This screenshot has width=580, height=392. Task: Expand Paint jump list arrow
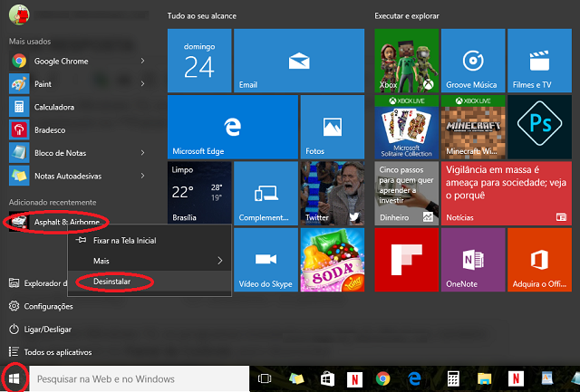(142, 84)
